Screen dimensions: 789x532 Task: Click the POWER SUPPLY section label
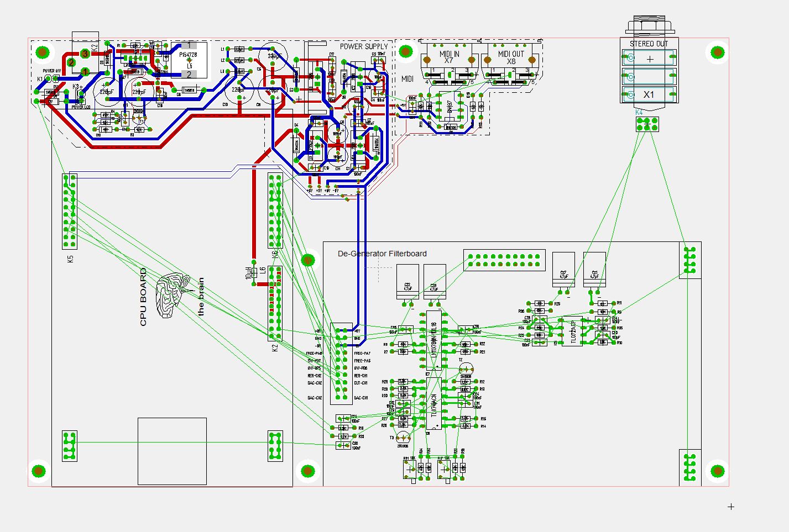tap(364, 46)
